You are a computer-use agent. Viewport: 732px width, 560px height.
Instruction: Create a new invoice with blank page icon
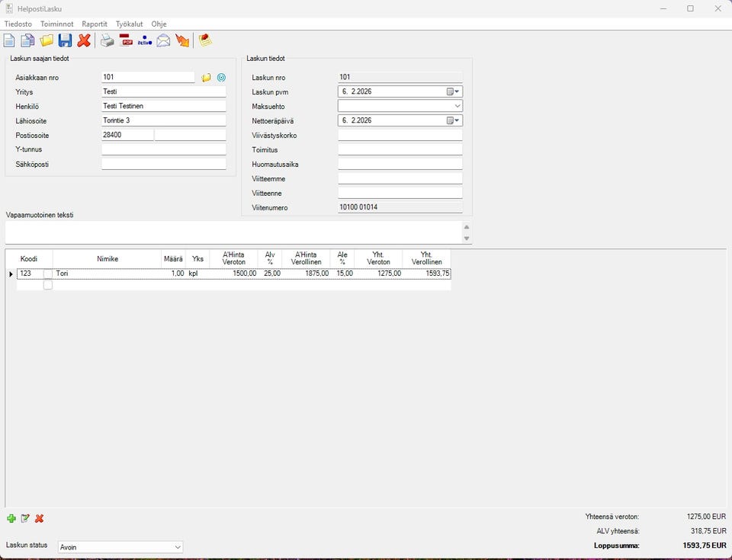9,40
